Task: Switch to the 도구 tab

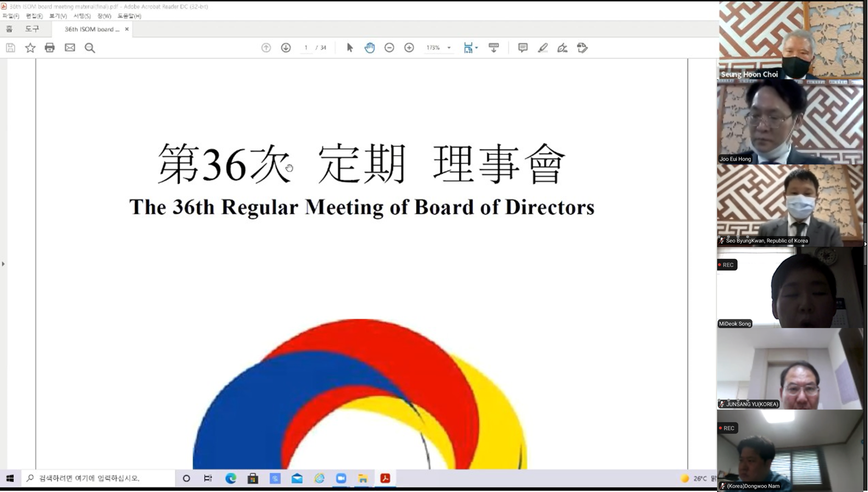Action: point(32,29)
